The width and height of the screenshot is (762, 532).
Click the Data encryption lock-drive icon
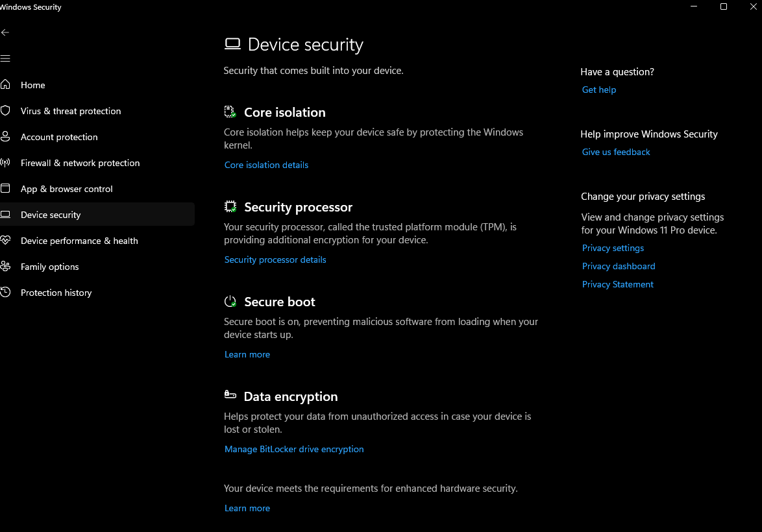click(x=230, y=394)
